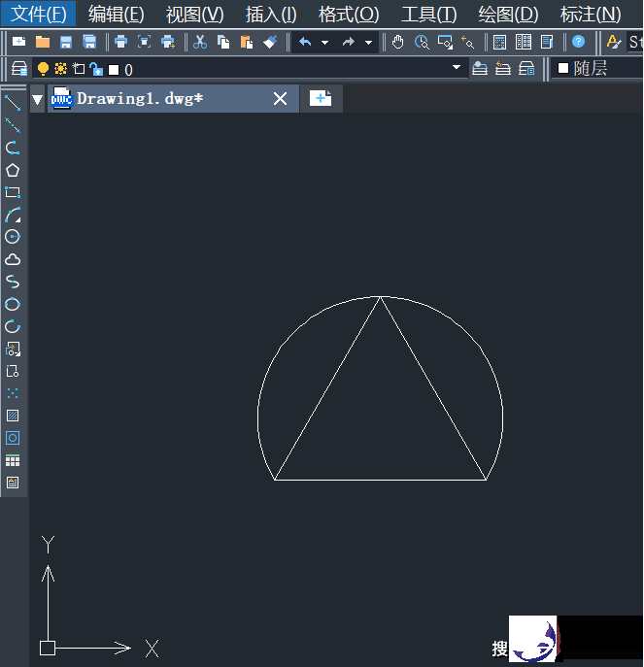This screenshot has width=644, height=667.
Task: Click layer 0 white color swatch
Action: [114, 70]
